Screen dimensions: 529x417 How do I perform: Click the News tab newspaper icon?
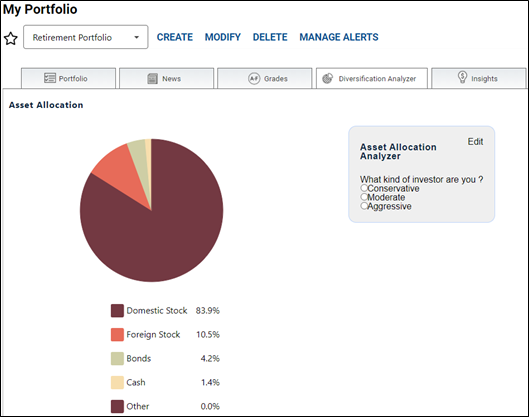click(152, 79)
